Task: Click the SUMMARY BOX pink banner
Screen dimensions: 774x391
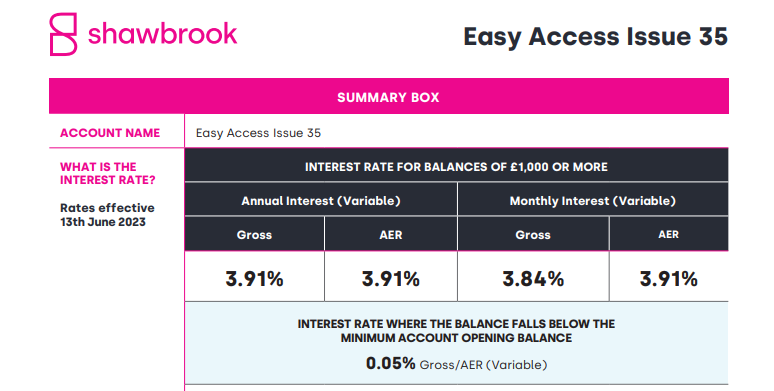Action: (x=388, y=96)
